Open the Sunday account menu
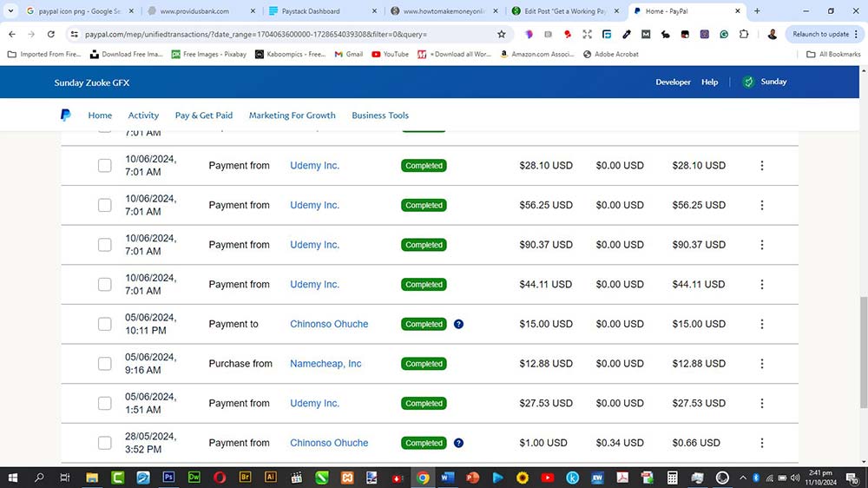The image size is (868, 488). [765, 82]
